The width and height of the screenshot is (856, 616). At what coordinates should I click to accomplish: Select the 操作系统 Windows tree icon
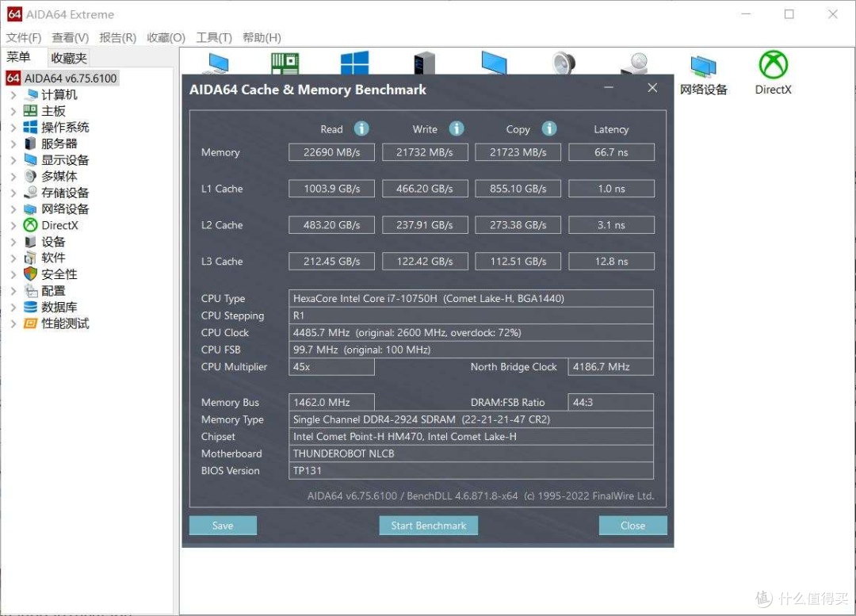(31, 127)
